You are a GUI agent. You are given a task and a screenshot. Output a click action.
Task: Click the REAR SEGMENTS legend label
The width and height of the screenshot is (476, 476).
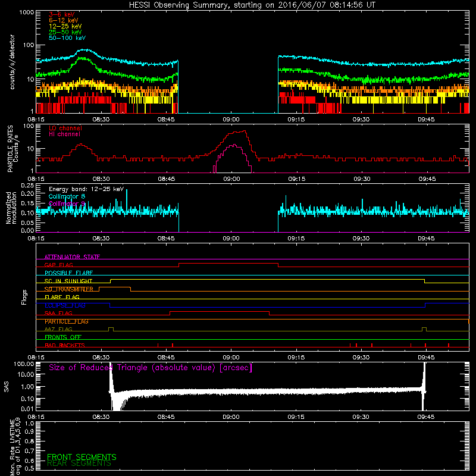tap(79, 464)
